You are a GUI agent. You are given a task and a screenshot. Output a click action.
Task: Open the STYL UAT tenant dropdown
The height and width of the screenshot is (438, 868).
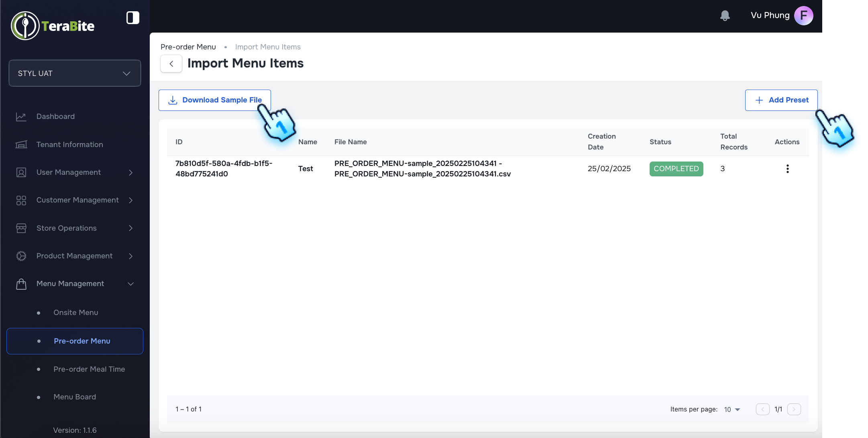75,73
